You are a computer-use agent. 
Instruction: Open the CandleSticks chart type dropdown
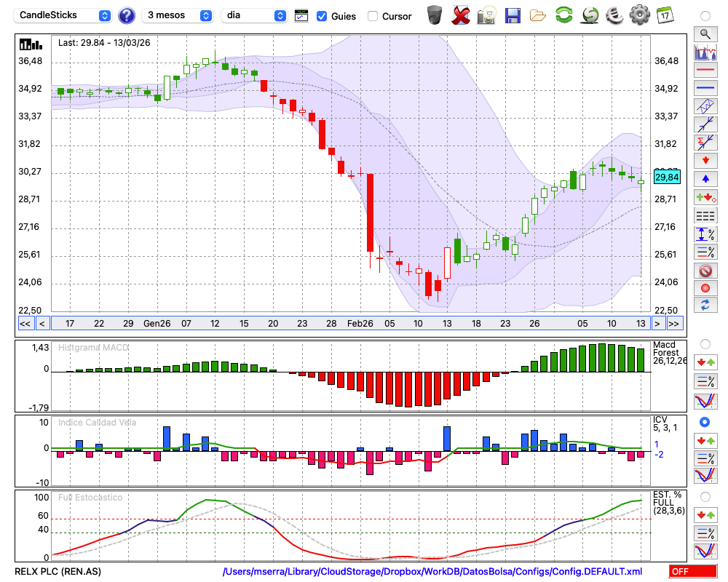63,15
